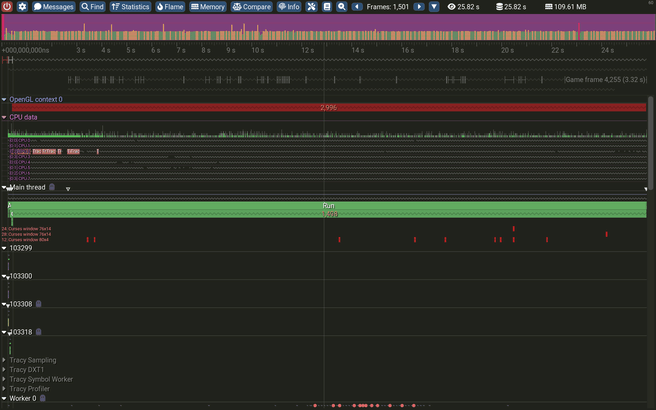Expand the Tracy Profiler thread
This screenshot has width=656, height=410.
tap(4, 389)
